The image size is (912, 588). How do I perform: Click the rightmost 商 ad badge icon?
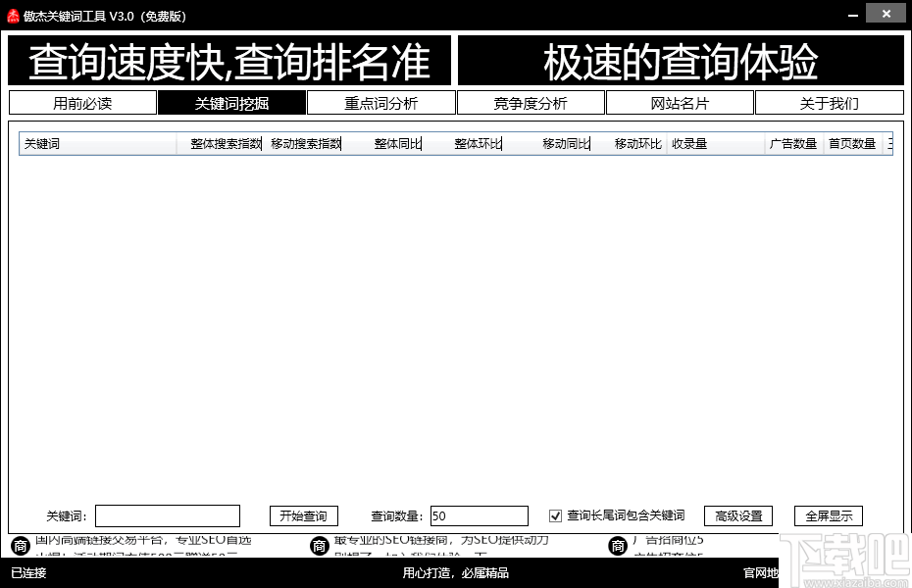[x=618, y=545]
